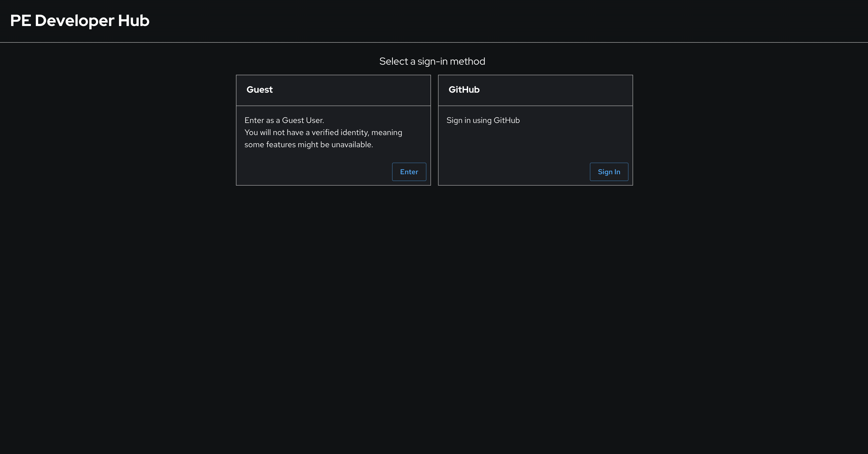Viewport: 868px width, 454px height.
Task: Click the Enter button in Guest card
Action: pos(409,172)
